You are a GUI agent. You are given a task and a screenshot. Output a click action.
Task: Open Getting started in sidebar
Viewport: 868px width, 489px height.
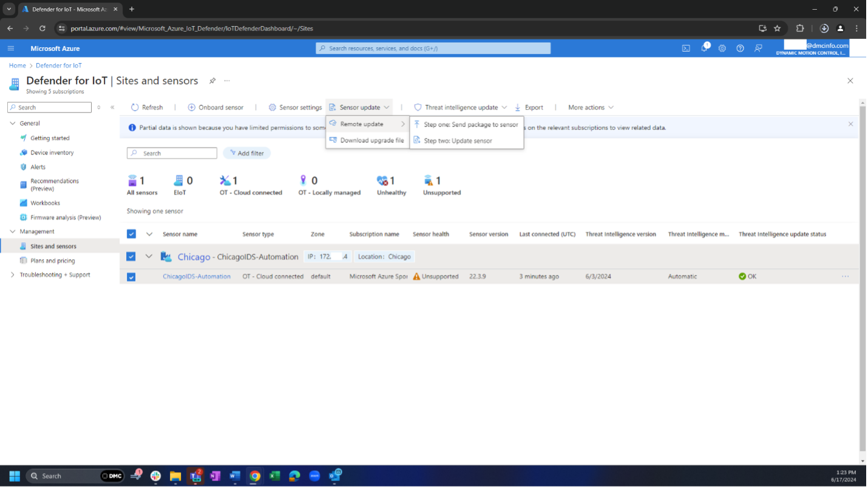pyautogui.click(x=50, y=138)
